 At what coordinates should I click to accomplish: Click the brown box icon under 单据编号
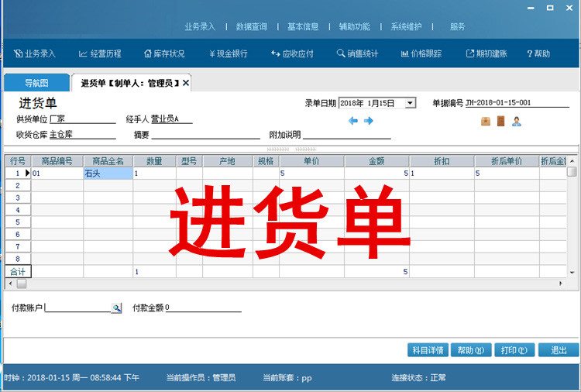[x=486, y=121]
